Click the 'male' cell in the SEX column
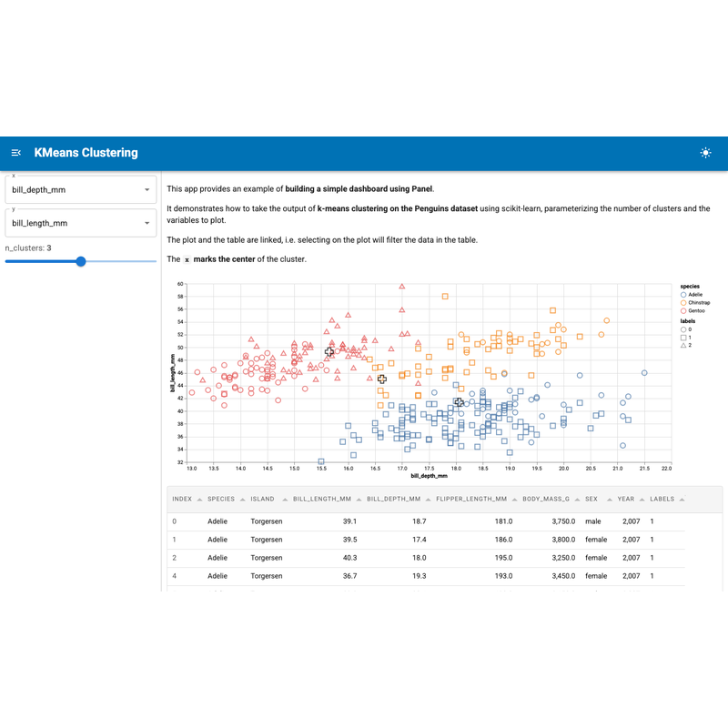The height and width of the screenshot is (728, 728). (x=593, y=521)
